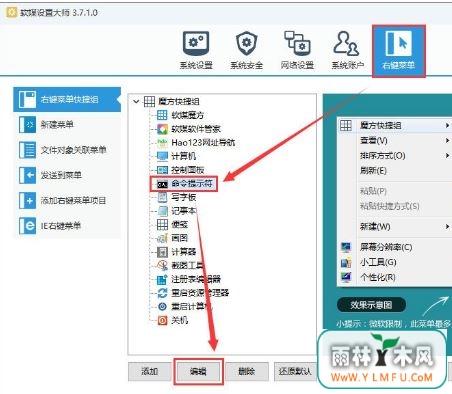
Task: Click the 便签 grid icon
Action: [162, 224]
